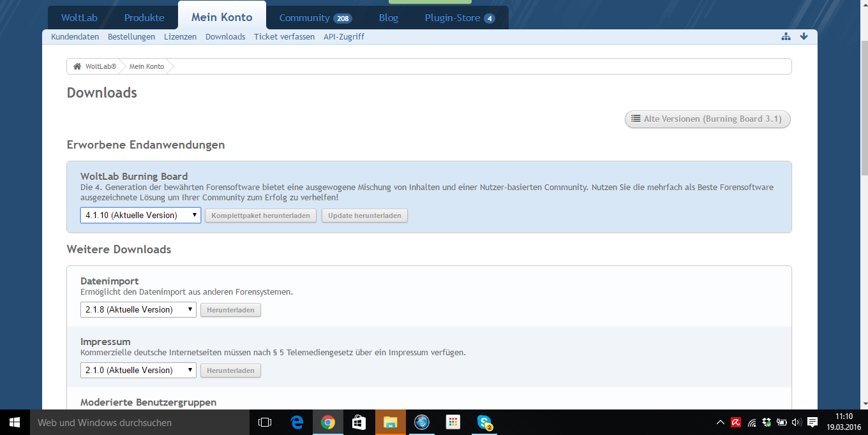
Task: Open the Action Center notifications icon
Action: (x=812, y=422)
